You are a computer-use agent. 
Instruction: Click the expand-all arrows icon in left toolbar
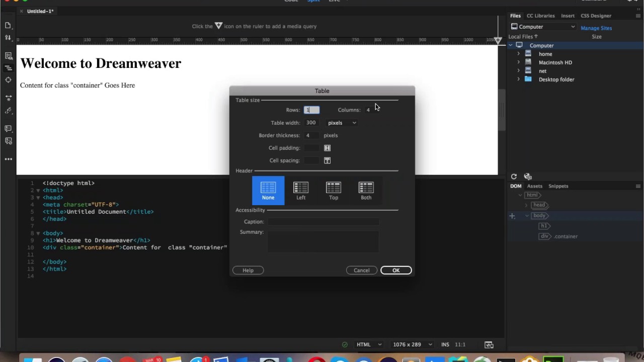click(x=8, y=98)
